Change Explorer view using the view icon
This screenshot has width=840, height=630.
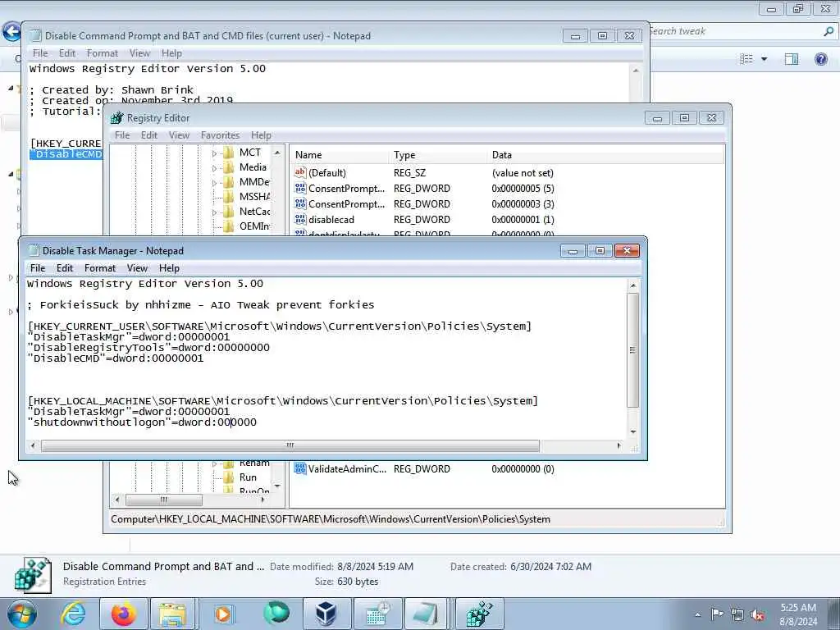tap(746, 59)
